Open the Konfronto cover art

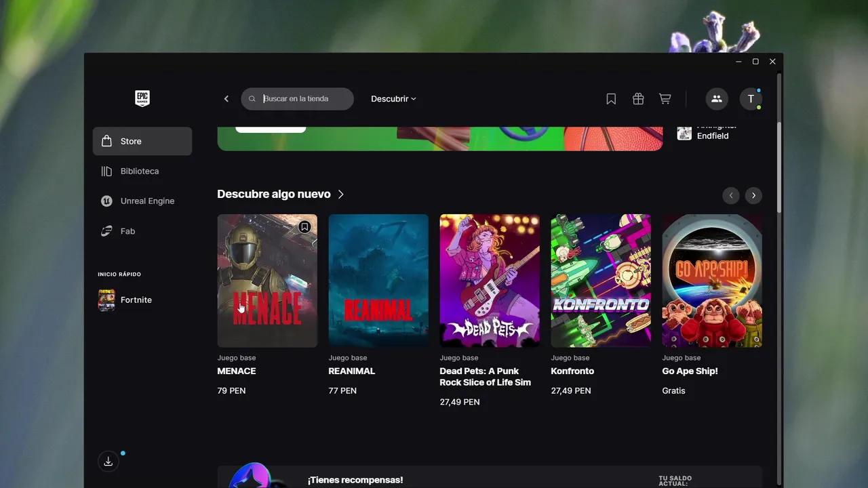pos(601,281)
